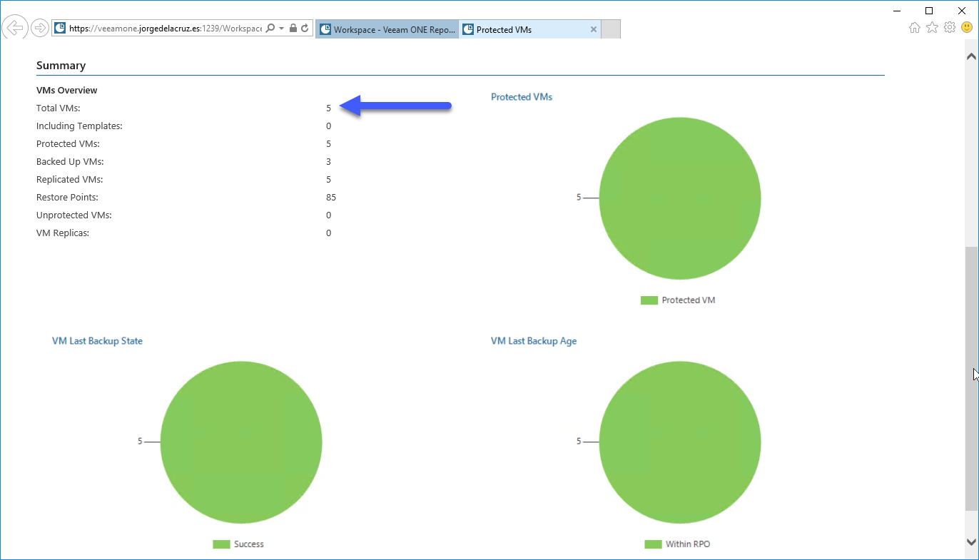Viewport: 979px width, 560px height.
Task: Click the scrollbar down arrow
Action: click(x=971, y=542)
